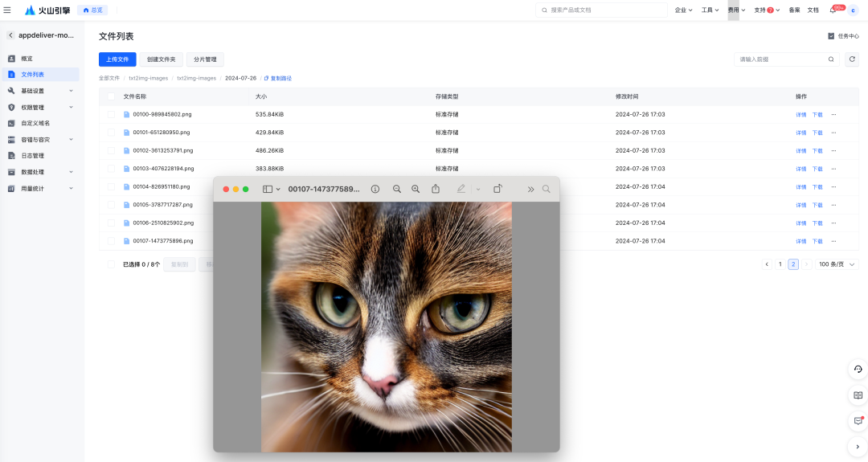The image size is (868, 462).
Task: Click the refresh icon beside the prefix search
Action: (x=852, y=59)
